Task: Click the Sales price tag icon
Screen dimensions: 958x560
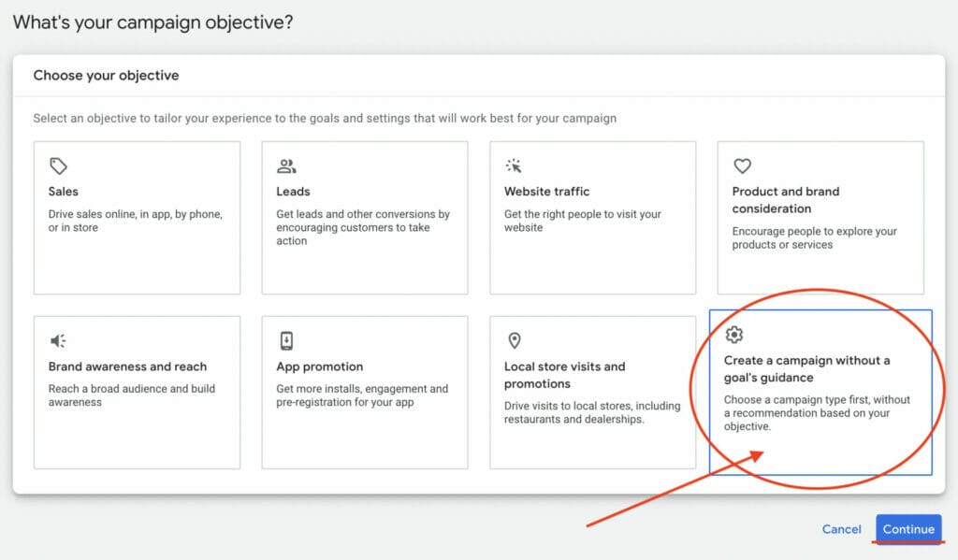Action: pos(58,165)
